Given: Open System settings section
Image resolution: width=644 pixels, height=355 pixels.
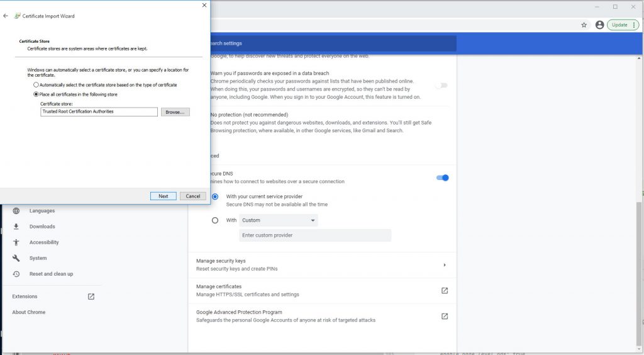Looking at the screenshot, I should (x=38, y=258).
